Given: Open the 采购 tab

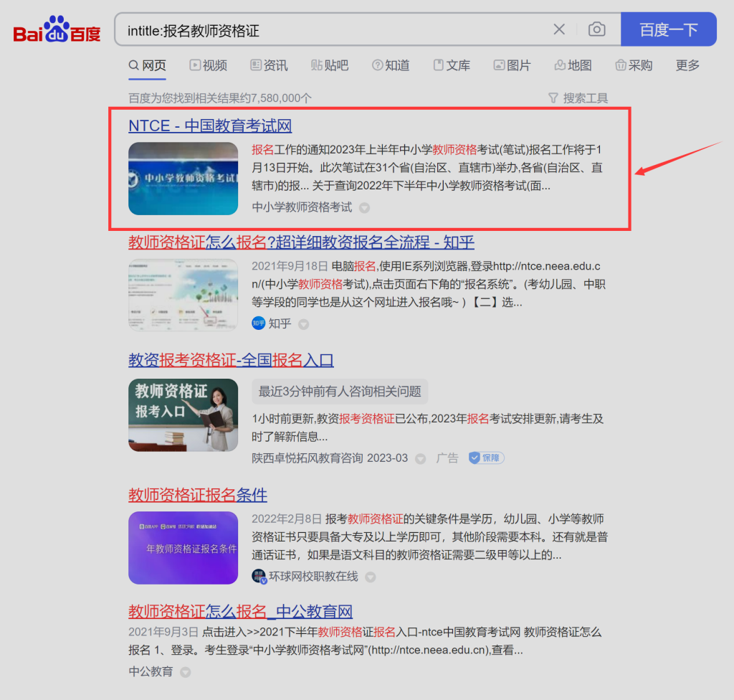Looking at the screenshot, I should [634, 65].
